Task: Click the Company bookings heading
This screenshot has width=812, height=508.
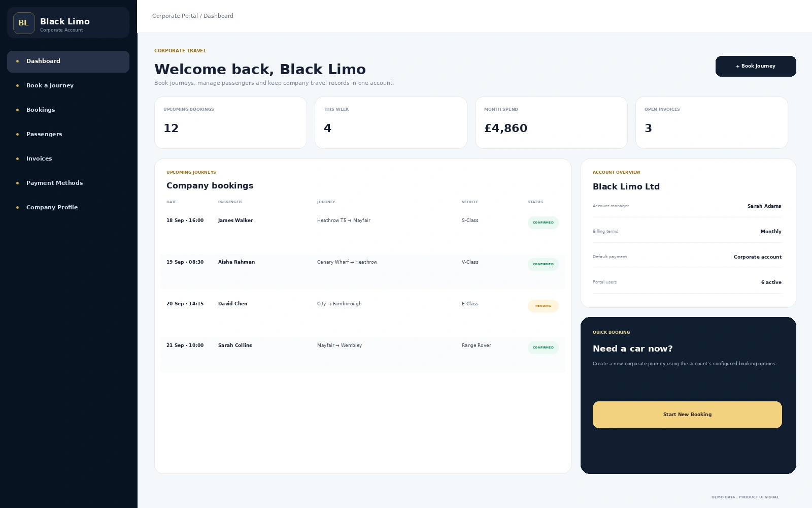Action: click(x=210, y=186)
